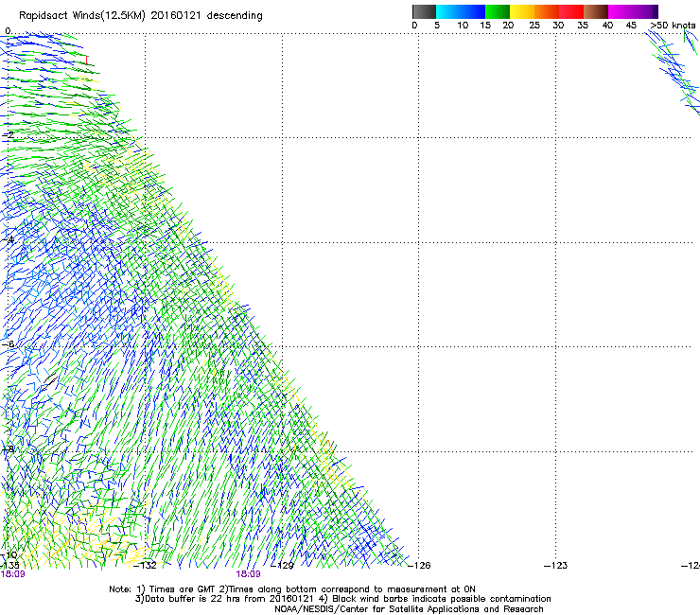This screenshot has height=615, width=700.
Task: Click the purple 18:09 time near -135
Action: [13, 574]
